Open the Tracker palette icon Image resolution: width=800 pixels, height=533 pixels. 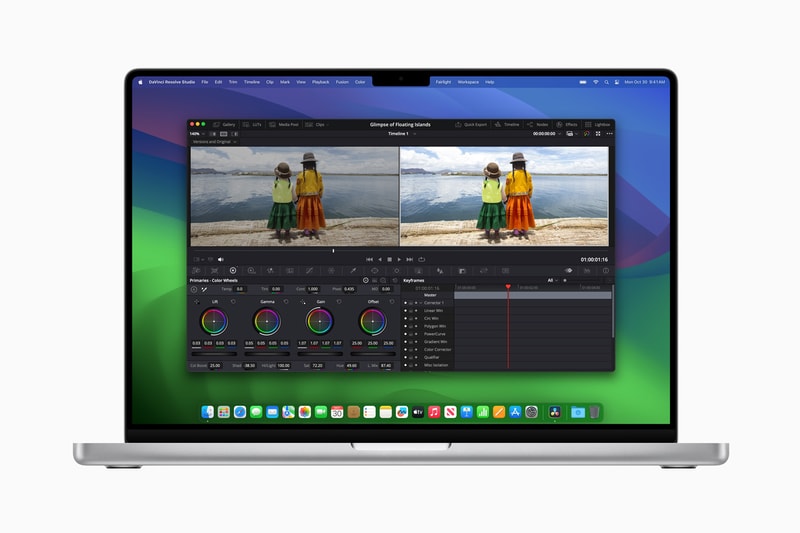tap(396, 271)
